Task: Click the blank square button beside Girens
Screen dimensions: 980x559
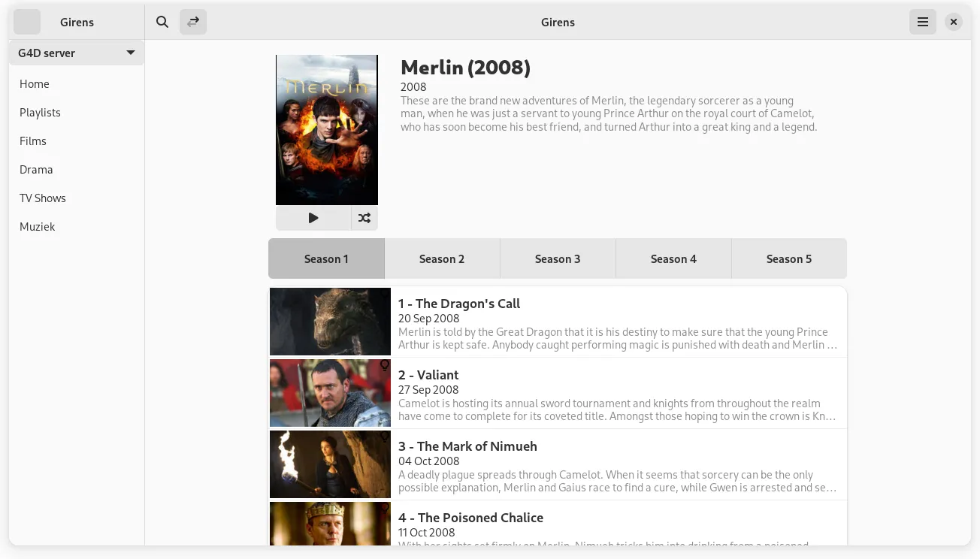Action: click(x=27, y=22)
